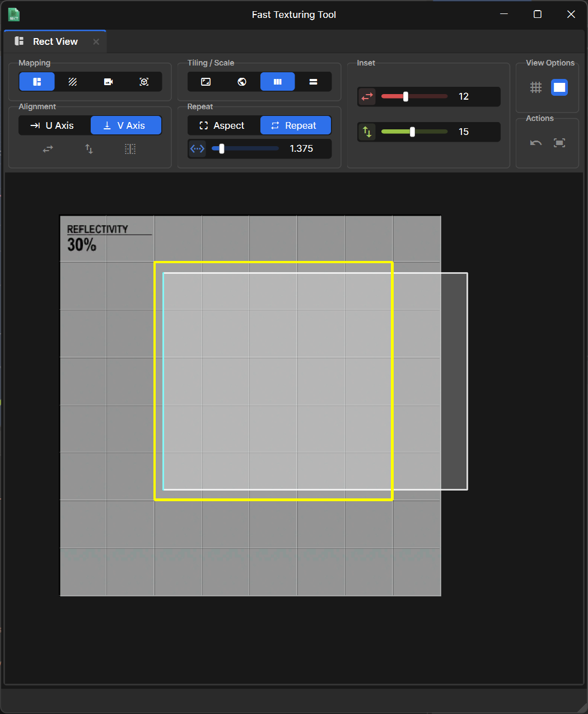This screenshot has height=714, width=588.
Task: Click the repeat value field showing 1.375
Action: coord(301,149)
